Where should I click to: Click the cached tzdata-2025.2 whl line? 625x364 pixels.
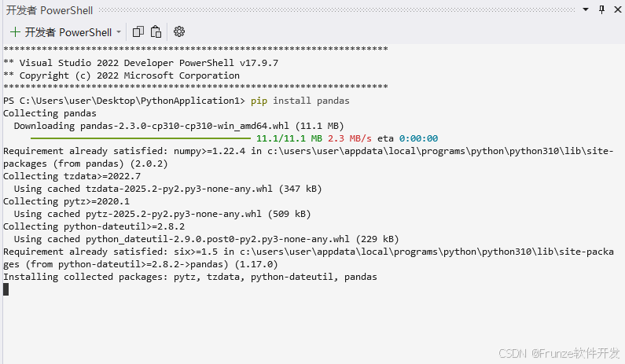coord(167,189)
